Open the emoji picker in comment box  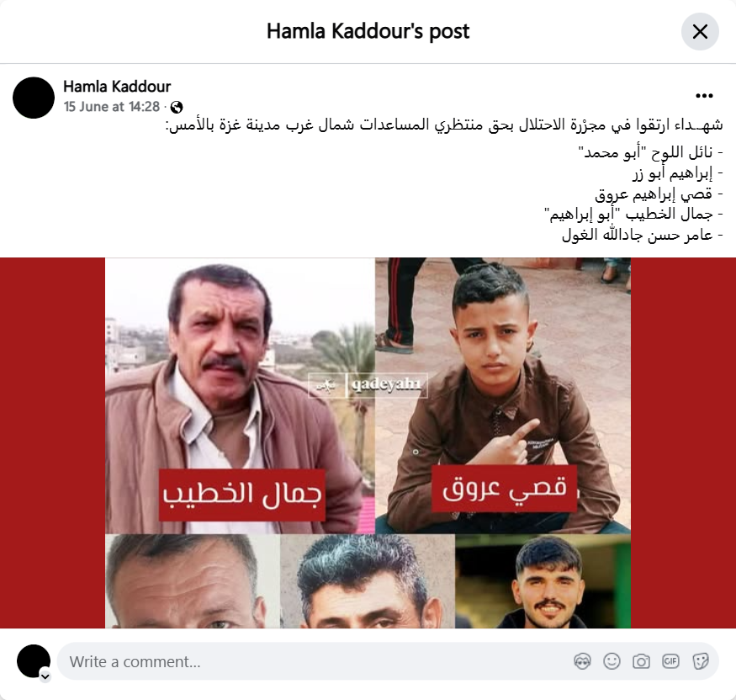pyautogui.click(x=612, y=661)
